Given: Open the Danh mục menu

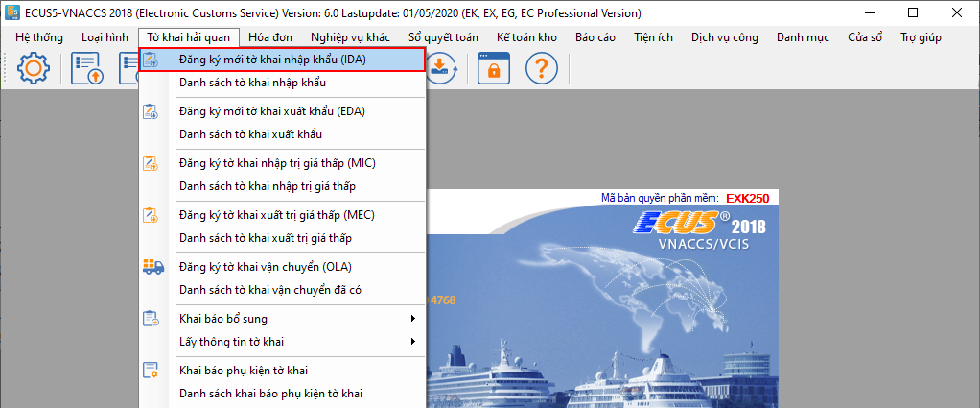Looking at the screenshot, I should point(802,37).
